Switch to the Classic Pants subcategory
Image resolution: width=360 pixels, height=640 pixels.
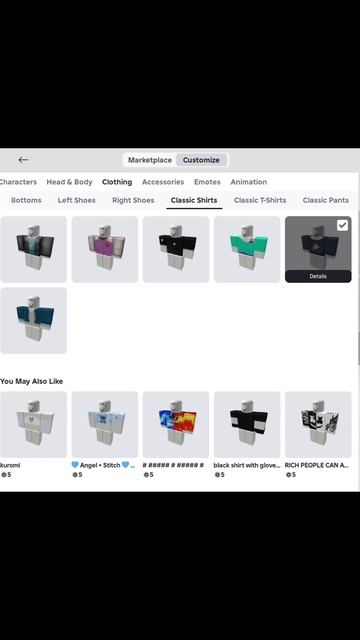(326, 200)
